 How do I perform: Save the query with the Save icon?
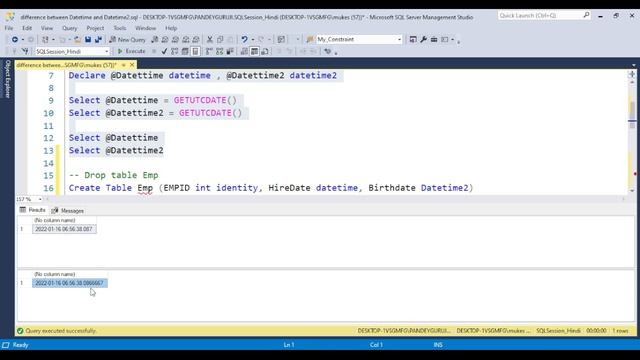pyautogui.click(x=88, y=40)
